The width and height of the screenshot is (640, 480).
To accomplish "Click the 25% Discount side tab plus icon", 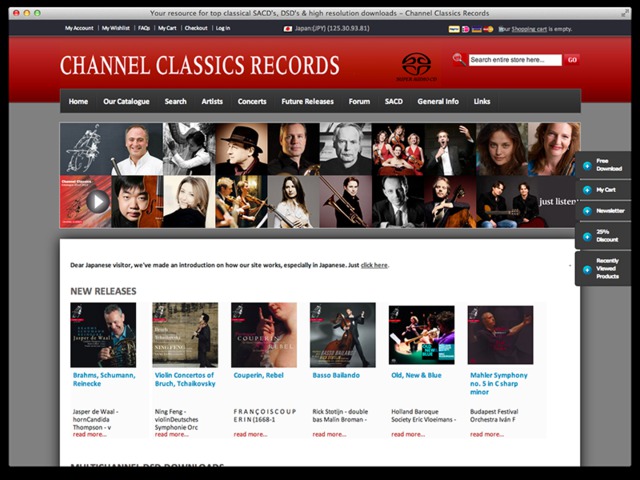I will click(587, 237).
